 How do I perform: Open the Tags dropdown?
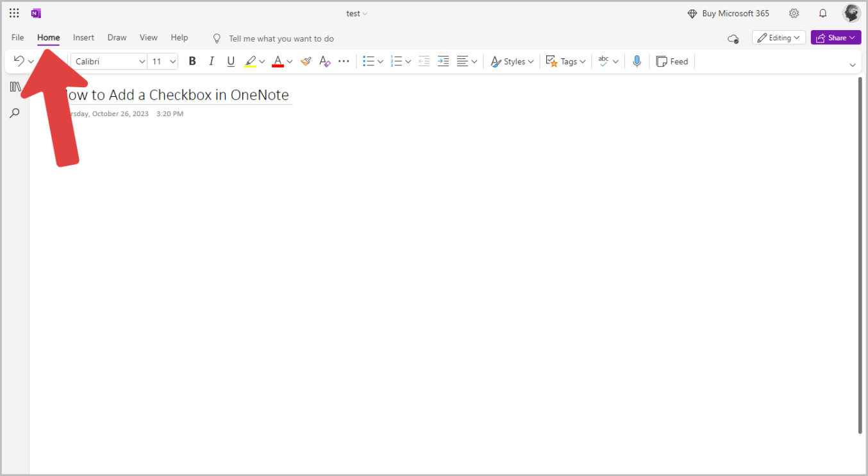[x=566, y=62]
